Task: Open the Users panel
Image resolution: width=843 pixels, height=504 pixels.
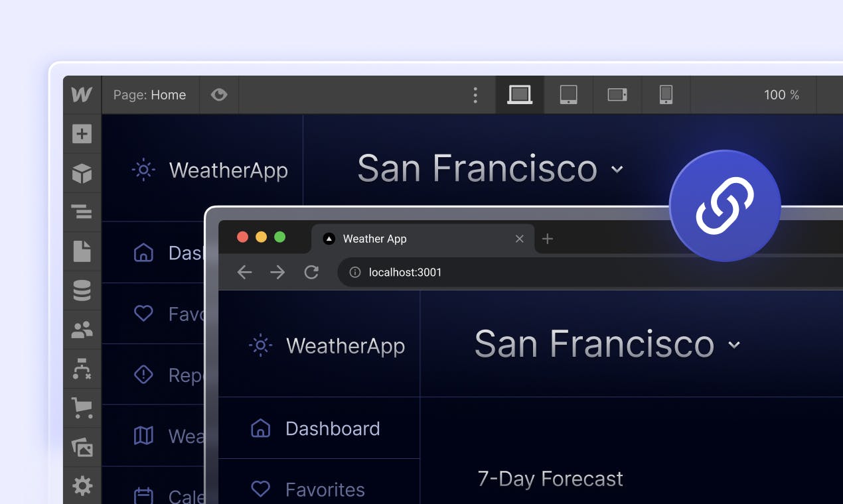Action: [82, 330]
